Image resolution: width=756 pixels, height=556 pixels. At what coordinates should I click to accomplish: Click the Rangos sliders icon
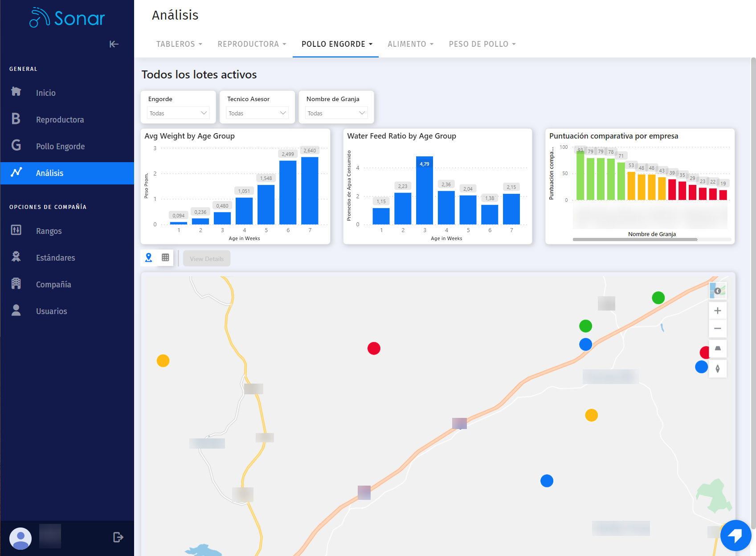click(x=16, y=230)
